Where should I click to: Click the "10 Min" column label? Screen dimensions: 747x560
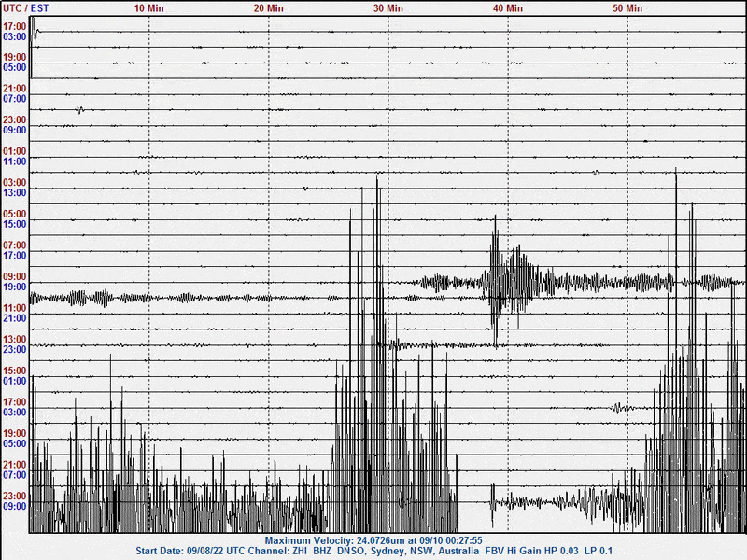pos(148,8)
